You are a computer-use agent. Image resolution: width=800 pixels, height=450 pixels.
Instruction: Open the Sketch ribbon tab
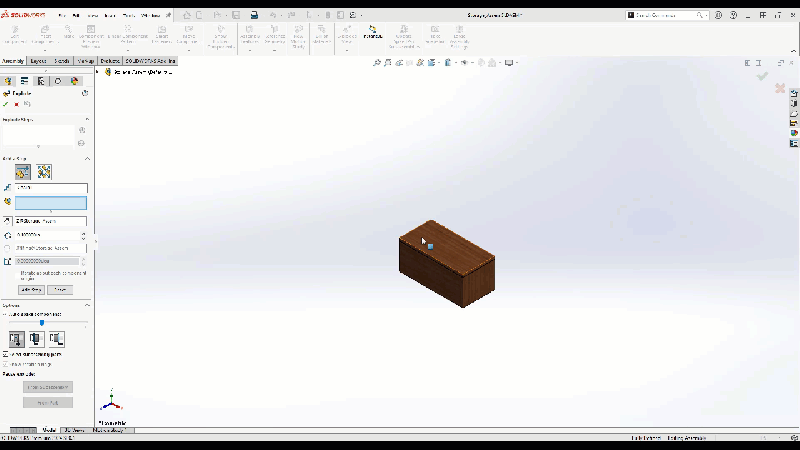click(x=62, y=61)
